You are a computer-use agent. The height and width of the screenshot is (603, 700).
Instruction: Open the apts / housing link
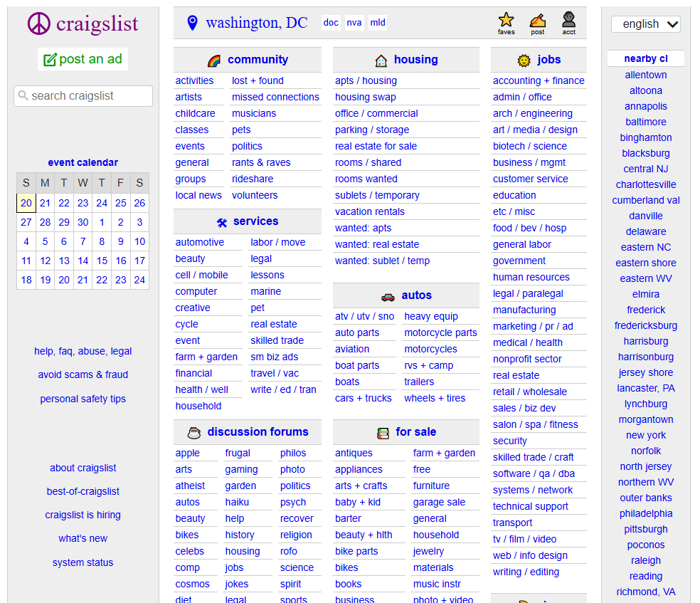click(x=366, y=81)
